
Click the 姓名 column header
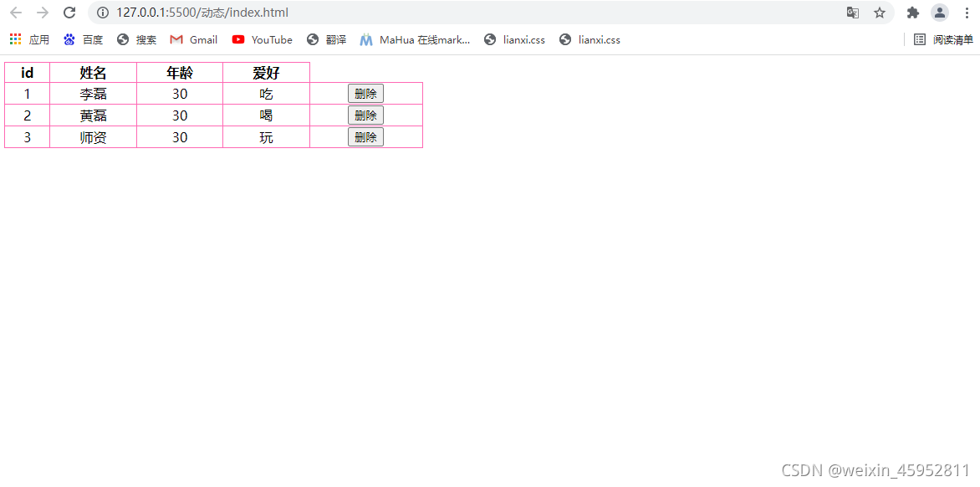93,73
